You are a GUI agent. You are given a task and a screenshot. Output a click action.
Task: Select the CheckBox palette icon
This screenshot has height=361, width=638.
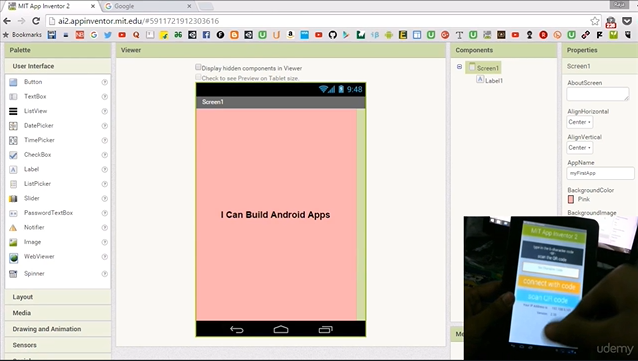13,155
